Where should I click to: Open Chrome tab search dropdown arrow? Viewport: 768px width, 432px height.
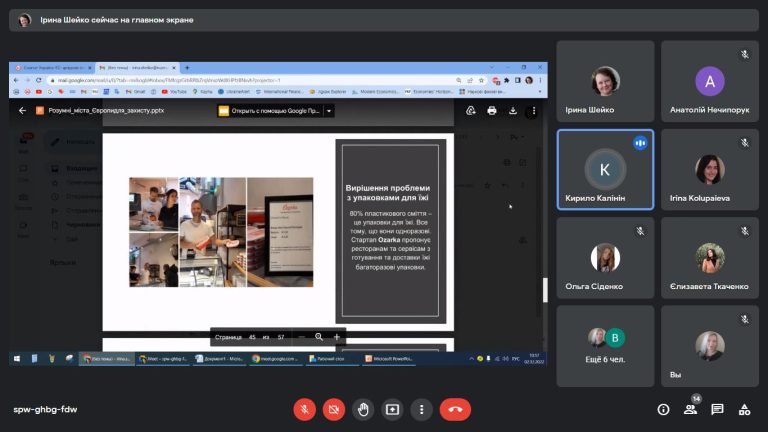click(492, 67)
